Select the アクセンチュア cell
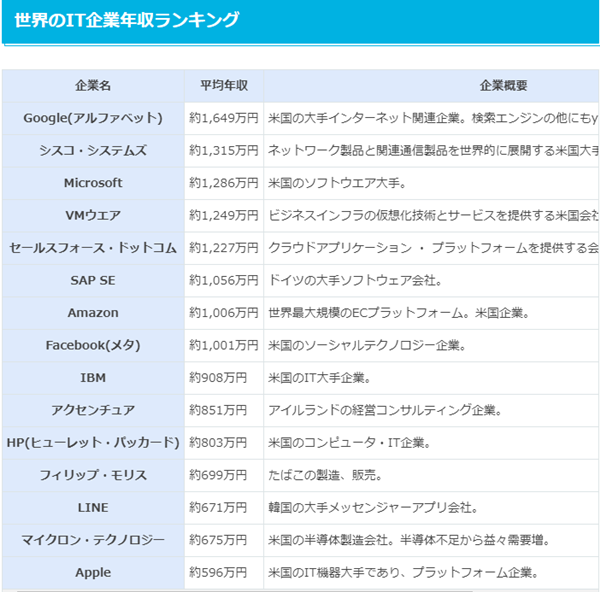 point(93,411)
